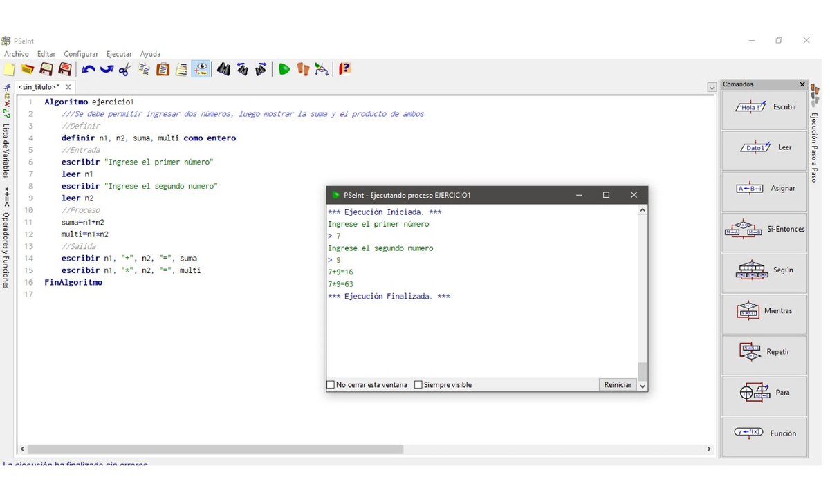Click the undo arrow in the toolbar

click(x=88, y=69)
